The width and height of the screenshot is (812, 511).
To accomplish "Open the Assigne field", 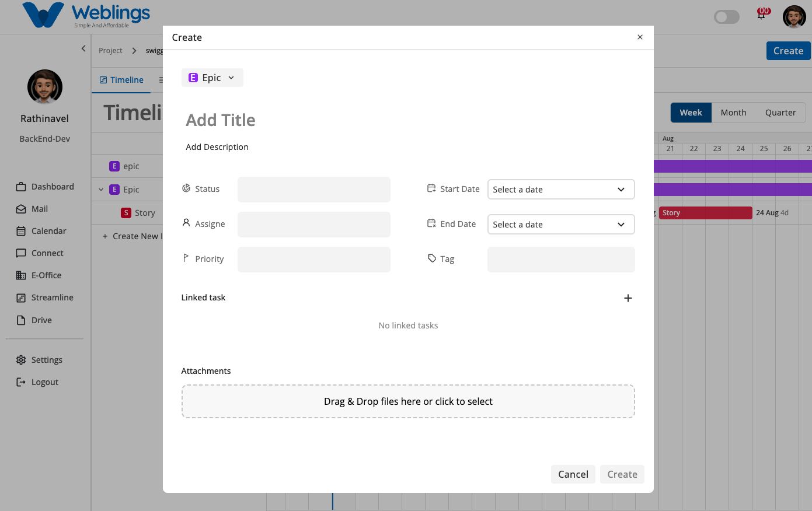I will click(x=313, y=225).
